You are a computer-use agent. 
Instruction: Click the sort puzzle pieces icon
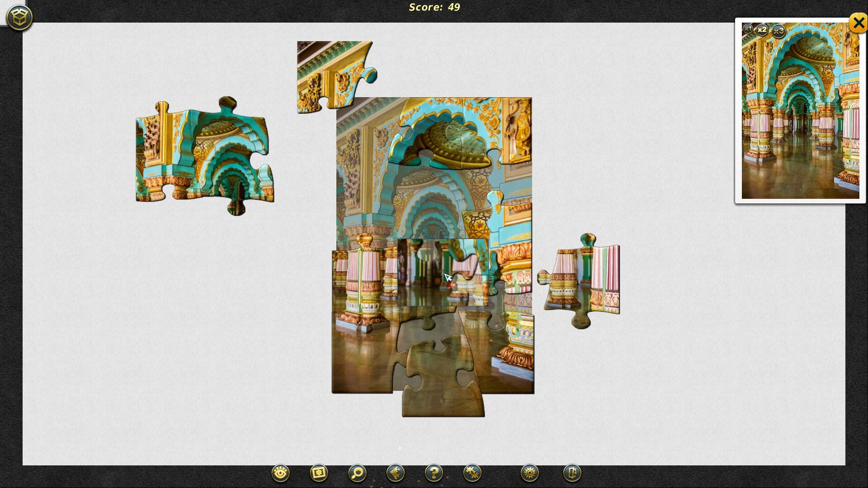[396, 473]
